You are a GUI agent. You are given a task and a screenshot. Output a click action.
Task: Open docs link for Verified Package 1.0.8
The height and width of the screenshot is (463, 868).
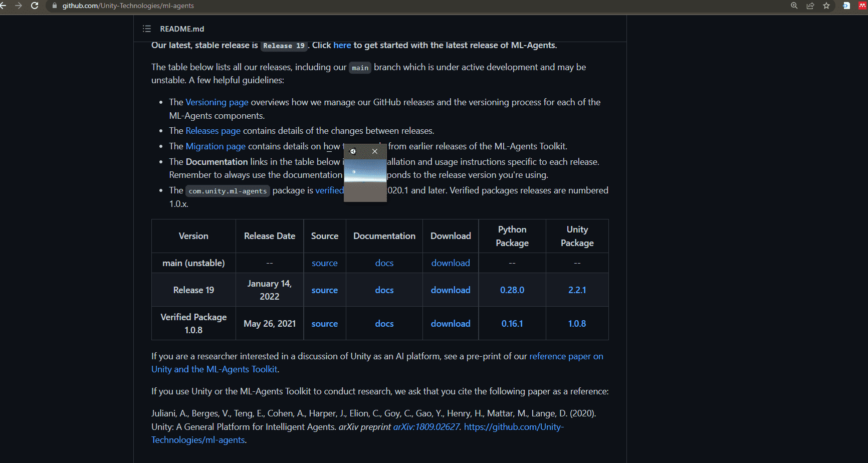pos(384,324)
